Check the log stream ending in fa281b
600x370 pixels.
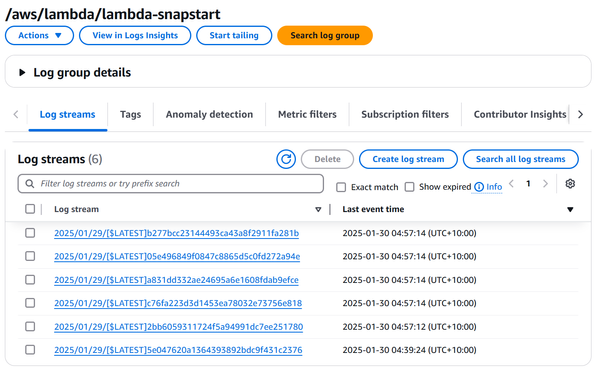click(30, 233)
